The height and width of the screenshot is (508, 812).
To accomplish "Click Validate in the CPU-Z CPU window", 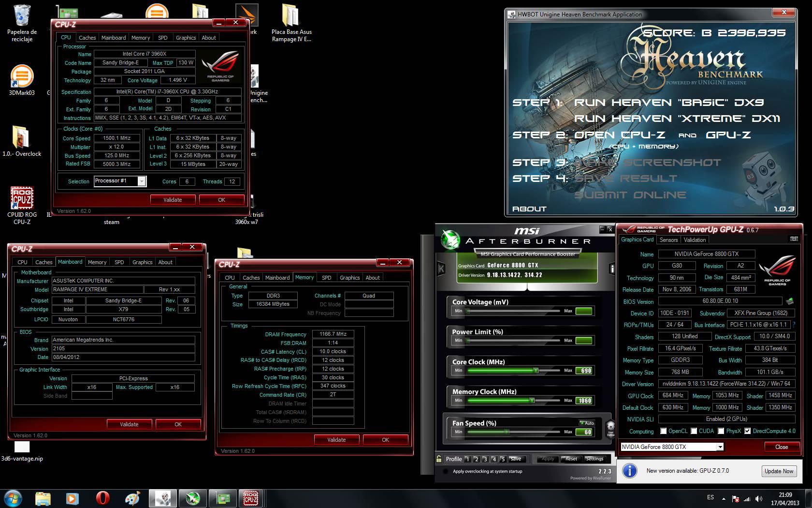I will 173,200.
